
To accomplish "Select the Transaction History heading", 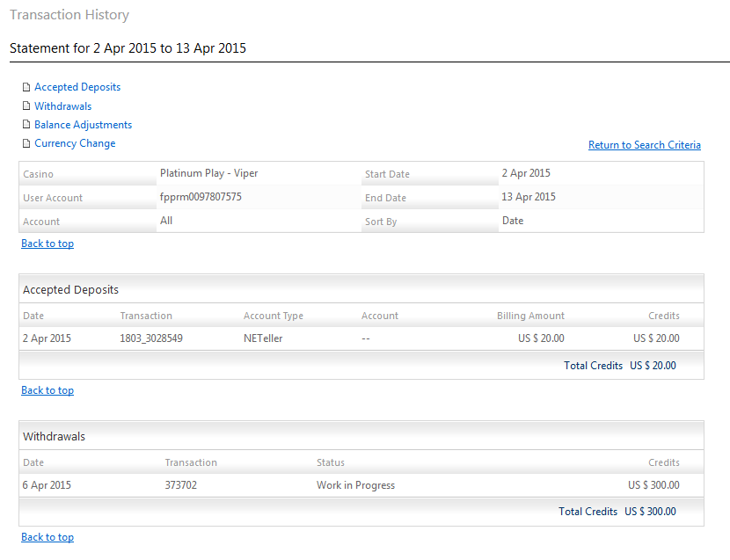I will tap(69, 15).
